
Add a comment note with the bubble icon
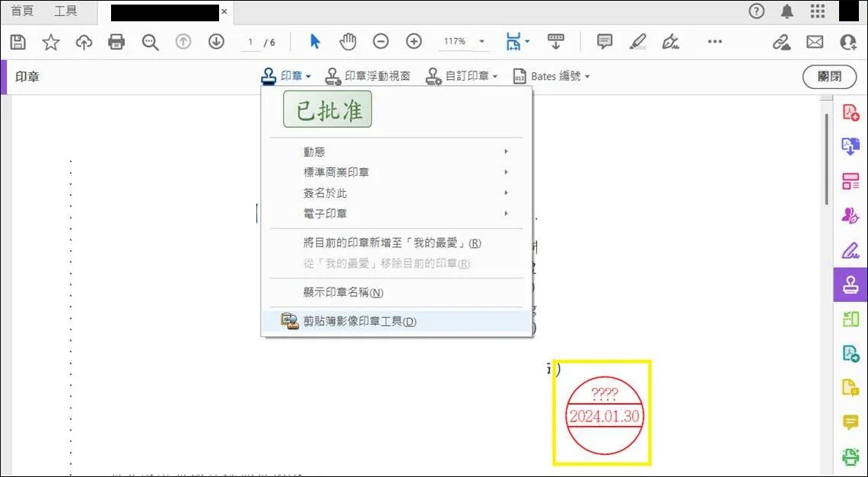(605, 42)
